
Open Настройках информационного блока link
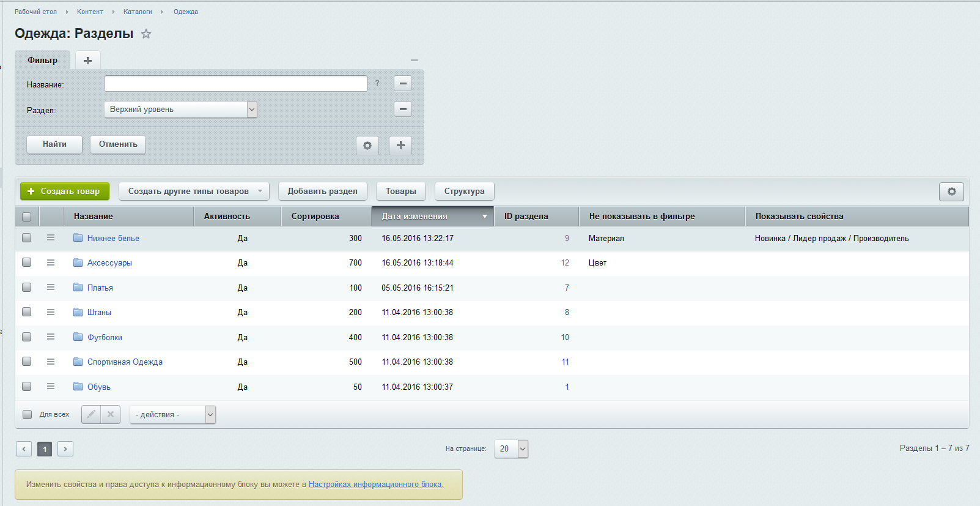tap(375, 484)
